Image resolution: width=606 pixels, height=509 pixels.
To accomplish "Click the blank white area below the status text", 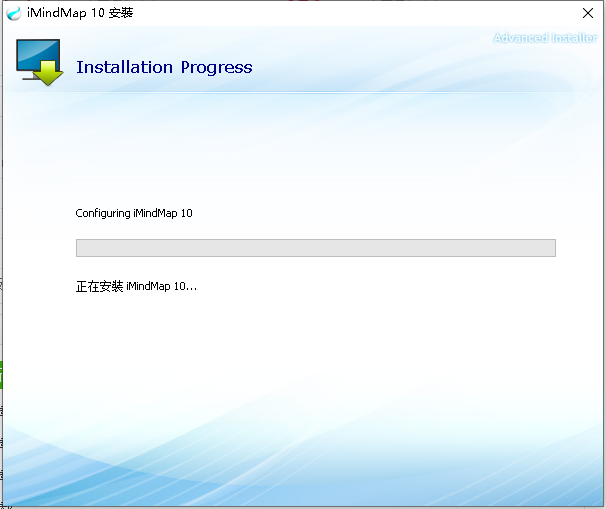I will point(300,360).
